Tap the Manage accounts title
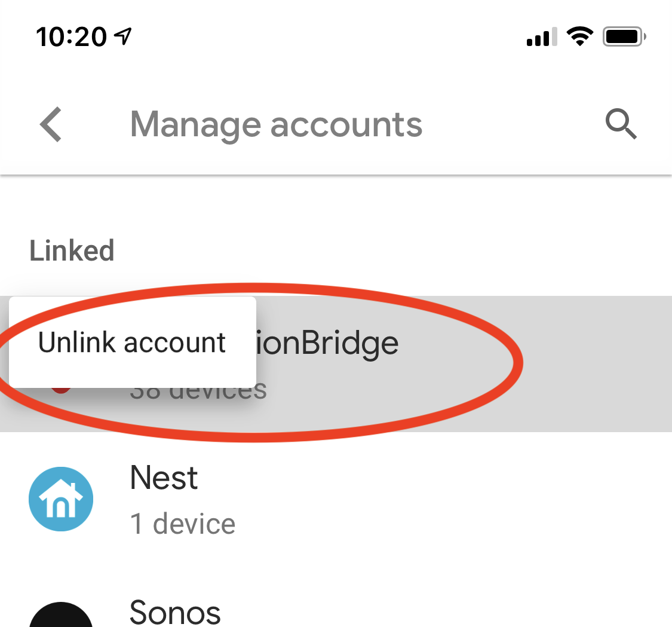672x627 pixels. point(276,124)
